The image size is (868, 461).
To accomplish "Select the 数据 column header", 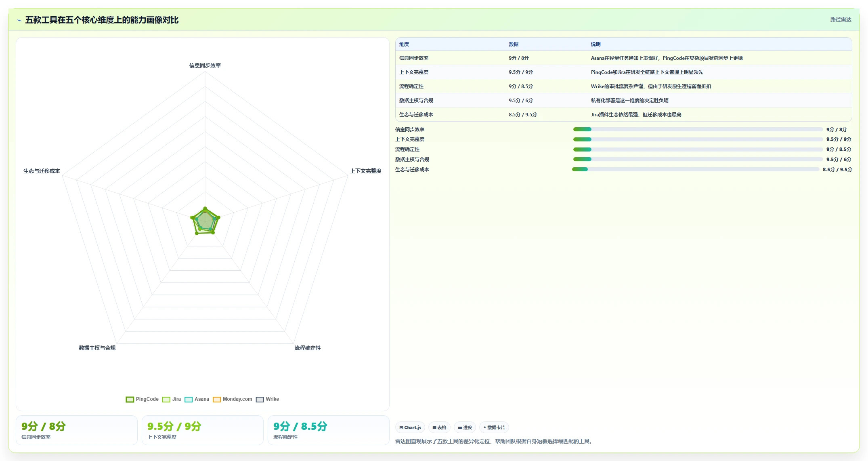I will coord(514,44).
